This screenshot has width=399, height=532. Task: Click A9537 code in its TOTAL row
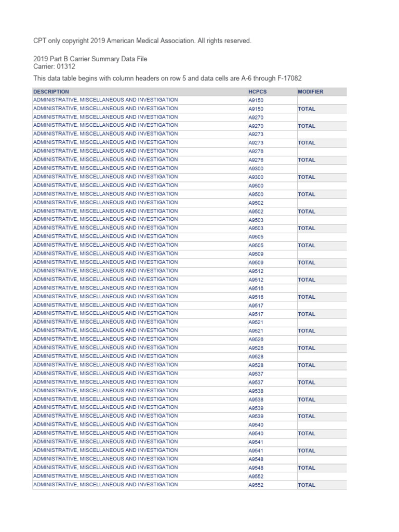[256, 382]
